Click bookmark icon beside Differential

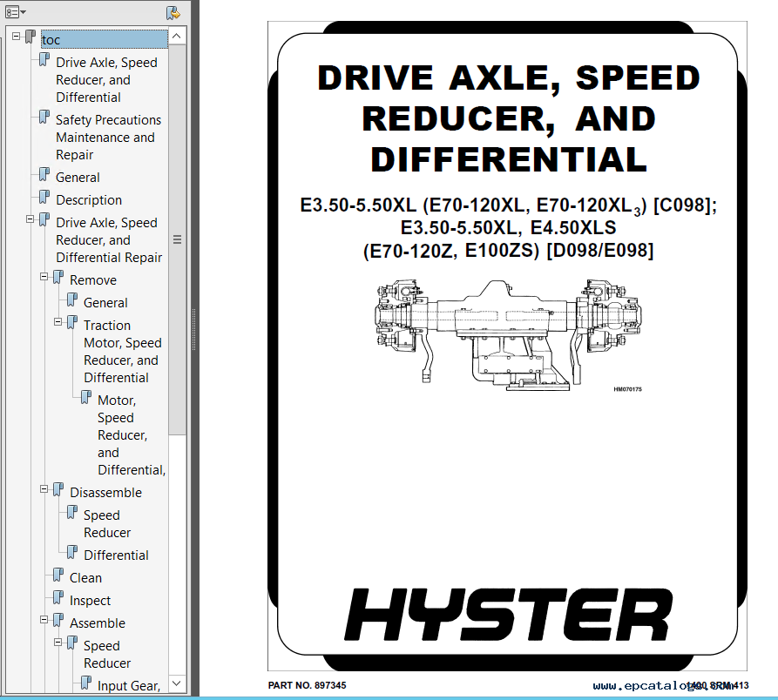(x=72, y=553)
